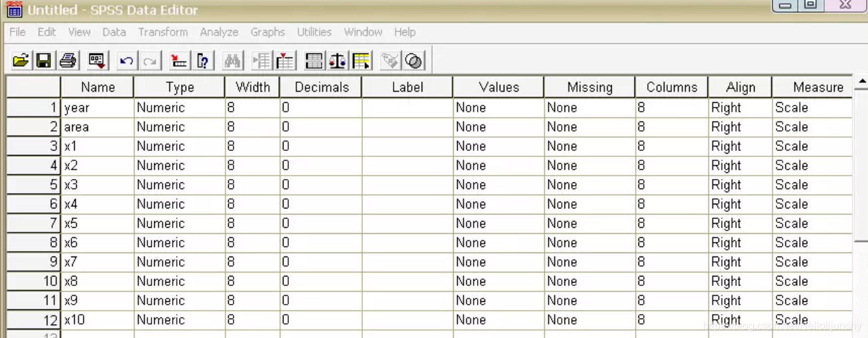
Task: Open the View menu
Action: (x=79, y=32)
